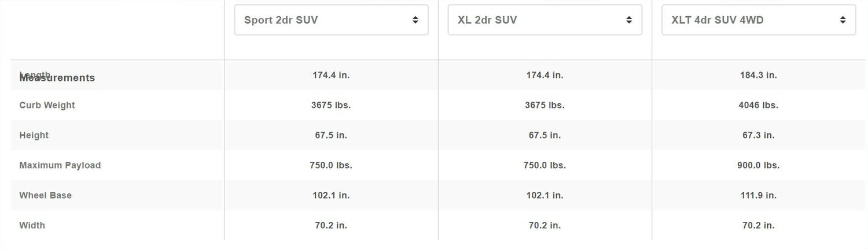Click XL 2dr SUV's 3675 lbs. value
Viewport: 868px width, 249px height.
pyautogui.click(x=545, y=105)
